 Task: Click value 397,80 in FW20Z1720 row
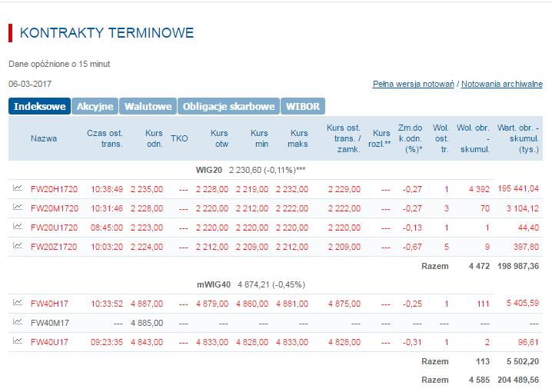click(x=526, y=247)
